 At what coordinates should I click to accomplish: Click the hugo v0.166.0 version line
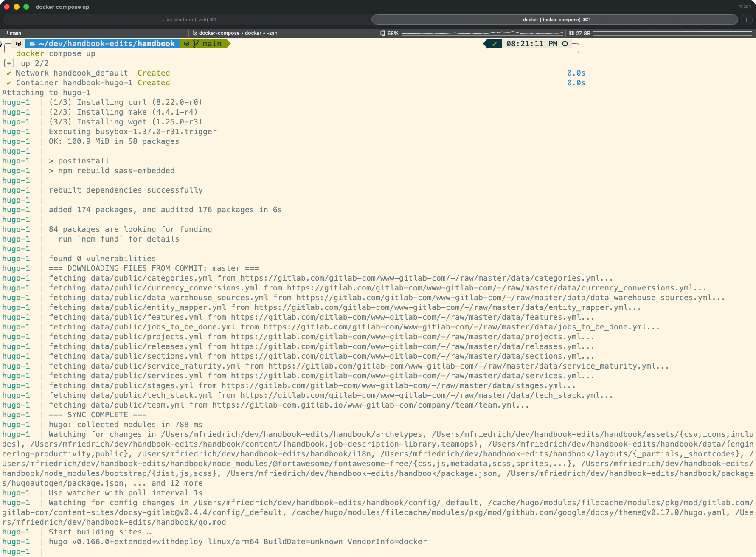(238, 542)
